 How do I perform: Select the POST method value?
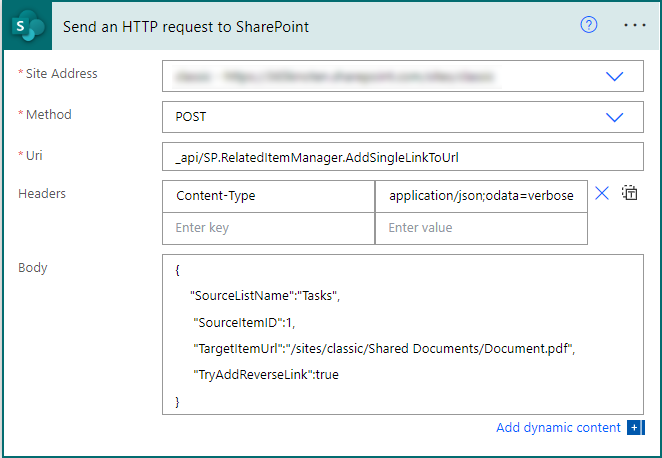tap(191, 117)
